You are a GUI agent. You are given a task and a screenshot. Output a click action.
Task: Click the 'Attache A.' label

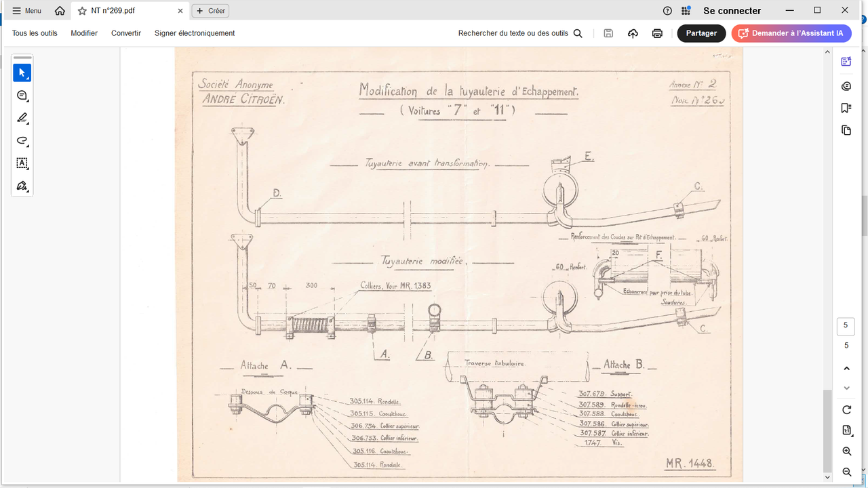(265, 365)
